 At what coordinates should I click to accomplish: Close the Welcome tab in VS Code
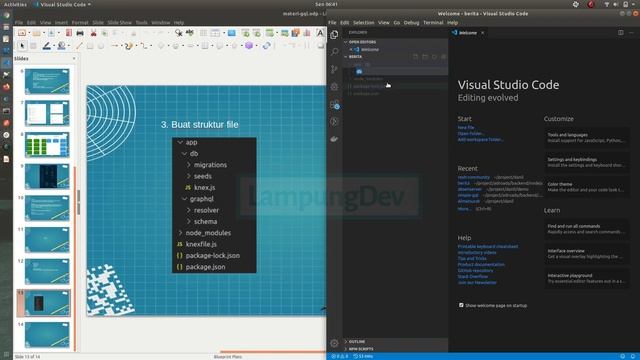(x=482, y=33)
